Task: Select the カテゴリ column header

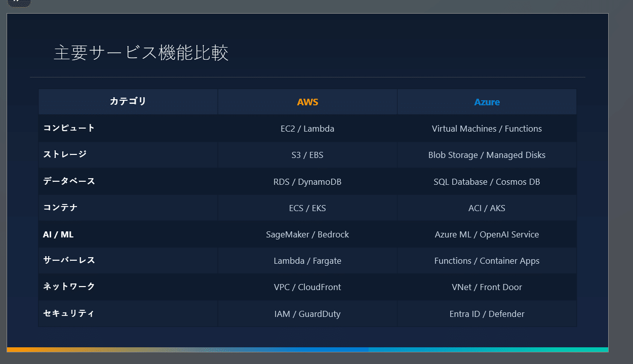Action: [128, 102]
